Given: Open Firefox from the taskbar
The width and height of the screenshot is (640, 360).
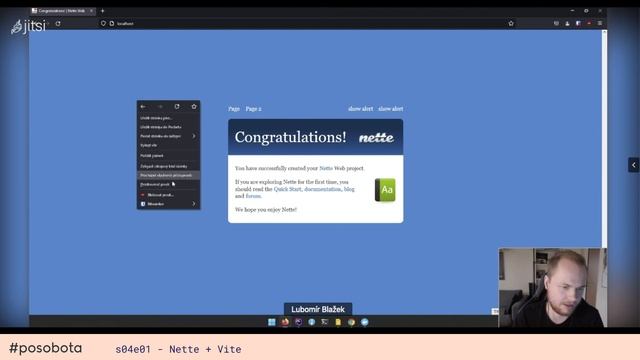Looking at the screenshot, I should click(x=285, y=322).
